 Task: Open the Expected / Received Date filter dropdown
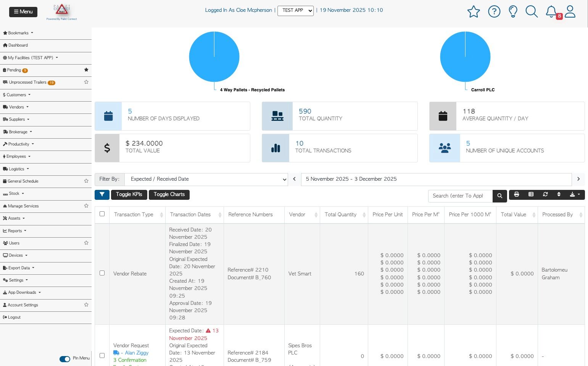pos(206,179)
